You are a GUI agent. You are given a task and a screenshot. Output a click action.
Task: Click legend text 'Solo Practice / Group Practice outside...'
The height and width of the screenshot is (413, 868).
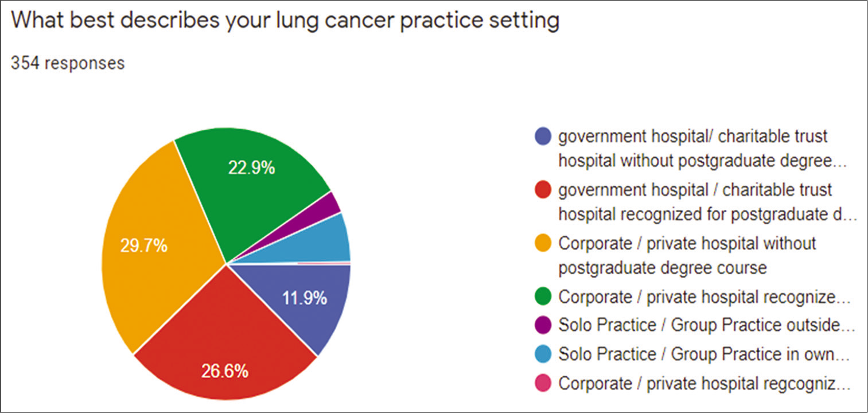(707, 325)
